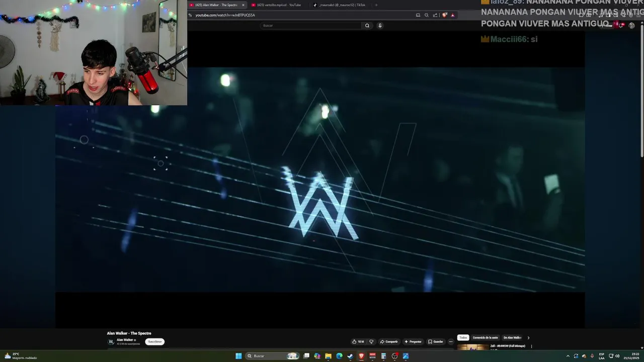The width and height of the screenshot is (644, 362).
Task: Open the Calculator taskbar icon
Action: click(x=383, y=356)
